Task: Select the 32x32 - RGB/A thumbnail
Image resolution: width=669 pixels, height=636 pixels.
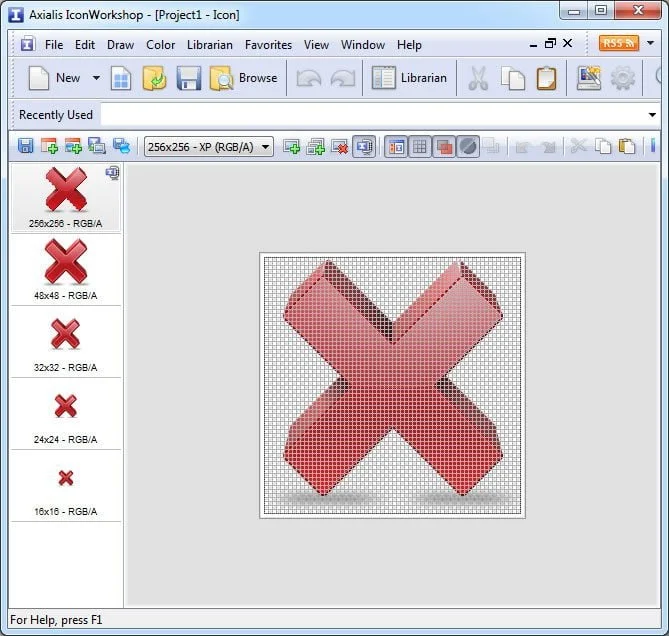Action: coord(66,342)
